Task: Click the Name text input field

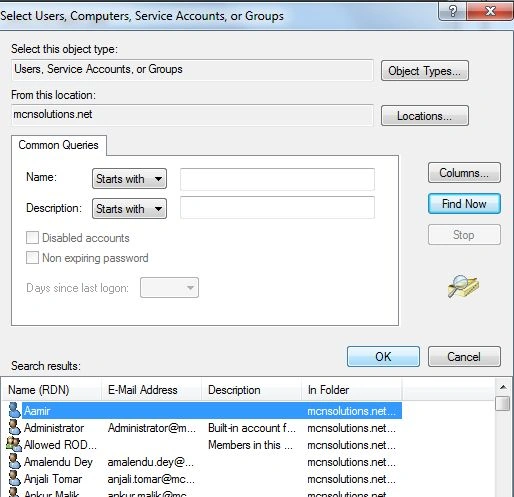Action: coord(277,179)
